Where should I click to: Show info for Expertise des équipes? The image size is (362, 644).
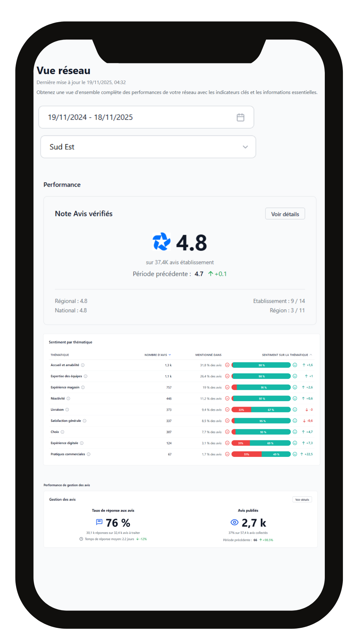click(85, 376)
